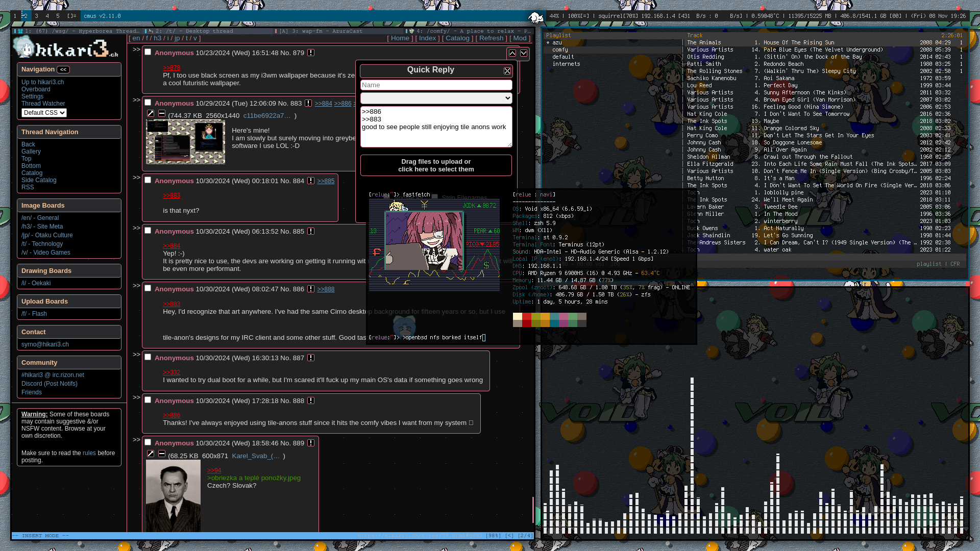Image resolution: width=980 pixels, height=551 pixels.
Task: Click the Quick Reply Name field
Action: pos(436,85)
